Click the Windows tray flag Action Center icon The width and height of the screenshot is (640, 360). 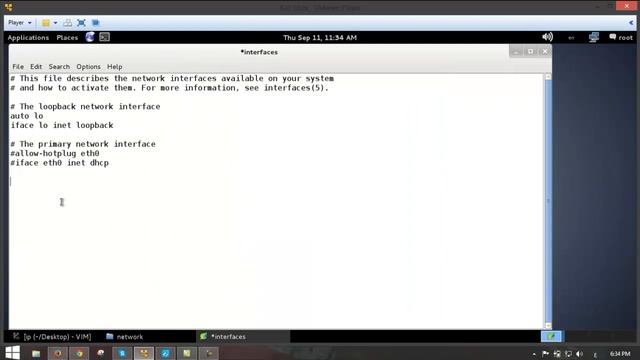(x=545, y=354)
